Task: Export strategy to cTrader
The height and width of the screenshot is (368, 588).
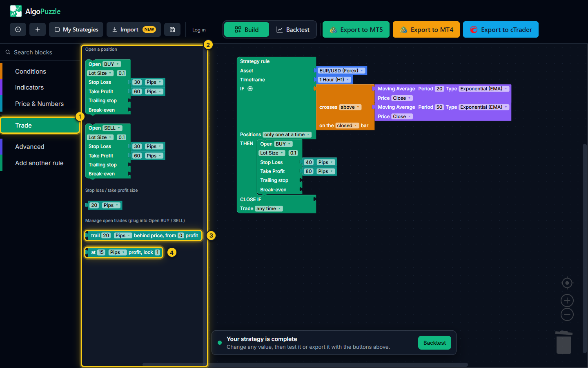Action: click(x=501, y=29)
